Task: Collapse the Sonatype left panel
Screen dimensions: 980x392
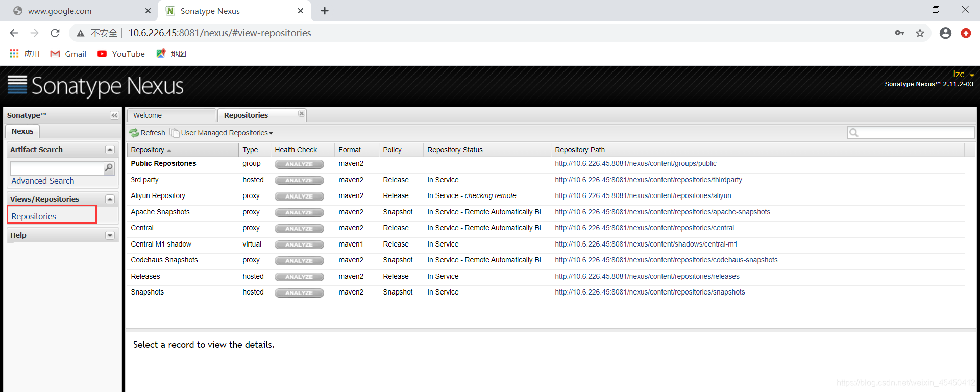Action: [114, 115]
